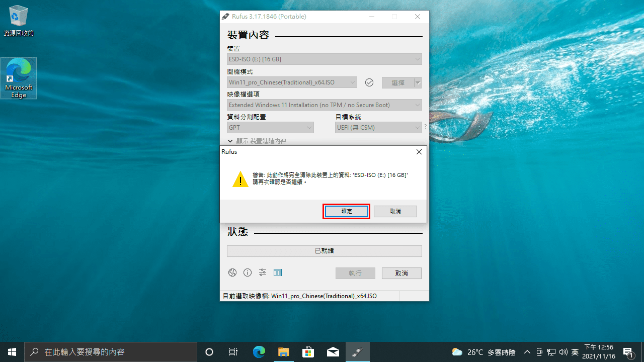Click the 已就緒 status progress bar

(x=324, y=250)
